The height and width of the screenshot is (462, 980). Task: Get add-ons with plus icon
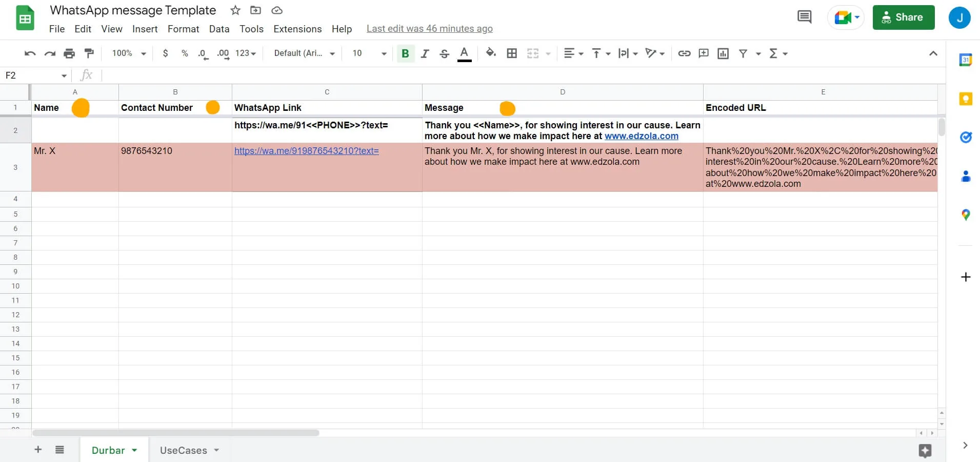click(966, 277)
